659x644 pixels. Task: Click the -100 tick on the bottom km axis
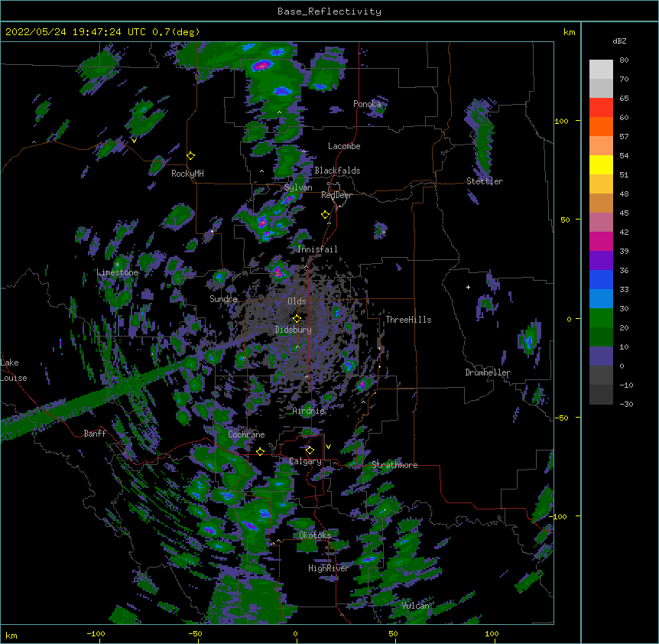[96, 634]
